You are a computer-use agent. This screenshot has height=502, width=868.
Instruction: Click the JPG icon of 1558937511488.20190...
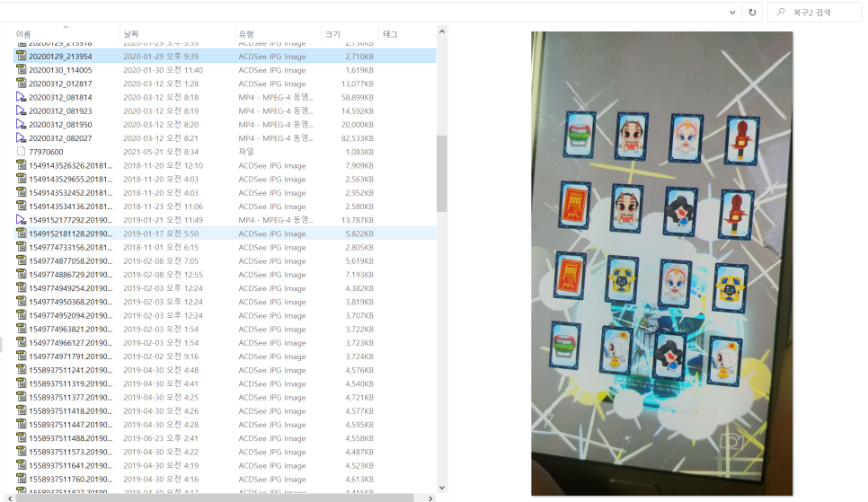point(21,438)
